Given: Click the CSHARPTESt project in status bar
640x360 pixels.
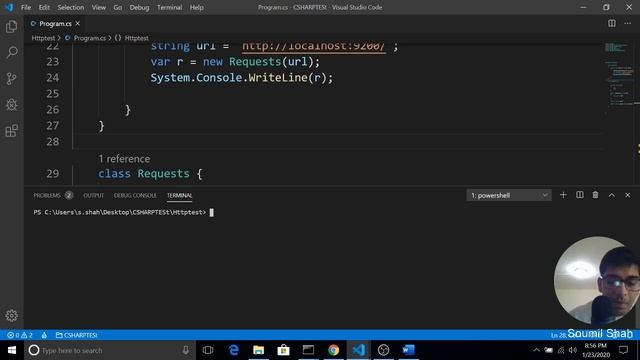Looking at the screenshot, I should [76, 335].
